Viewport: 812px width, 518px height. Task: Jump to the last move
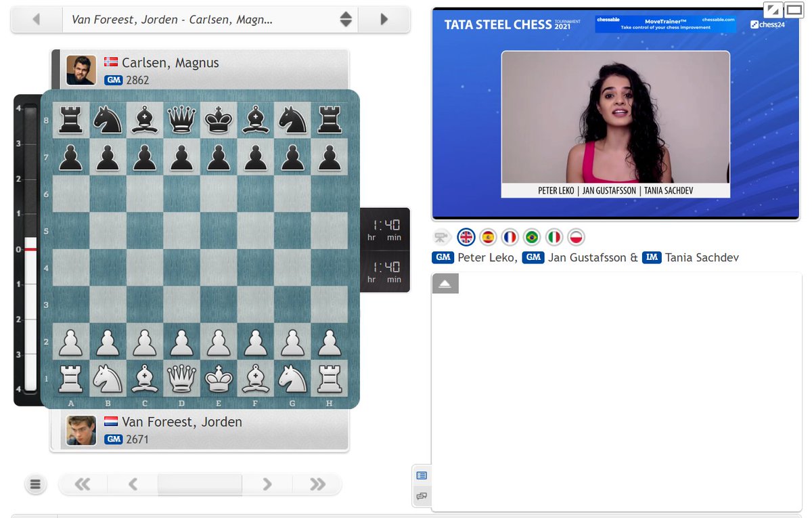point(317,484)
